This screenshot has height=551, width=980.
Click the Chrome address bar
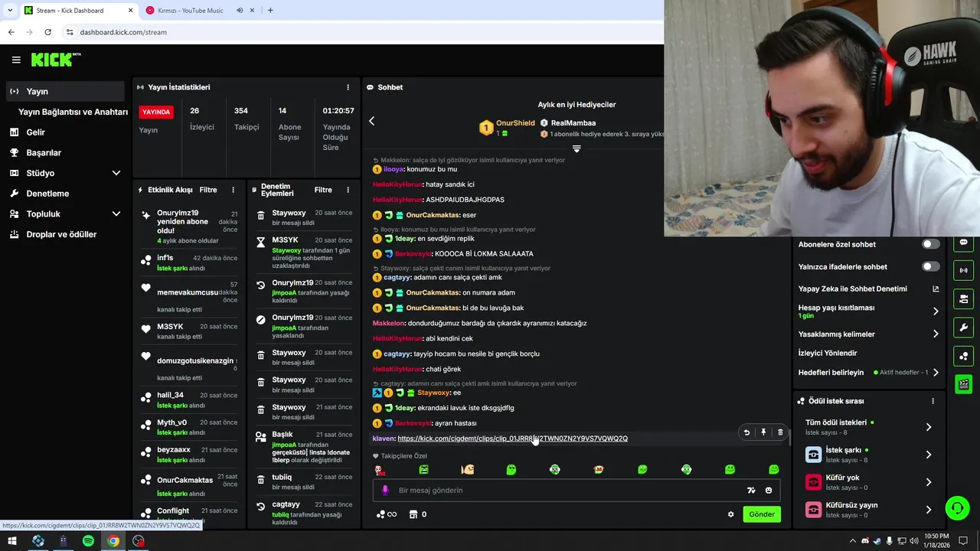tap(360, 32)
